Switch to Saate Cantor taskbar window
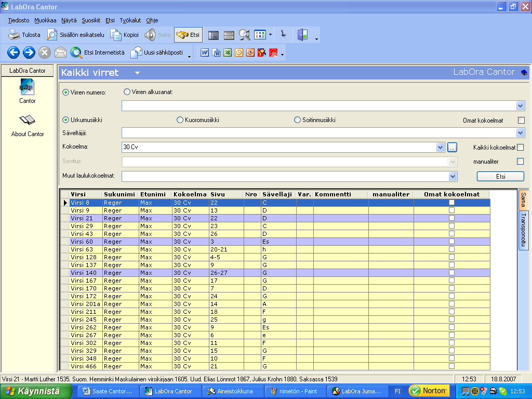This screenshot has width=532, height=399. 108,391
